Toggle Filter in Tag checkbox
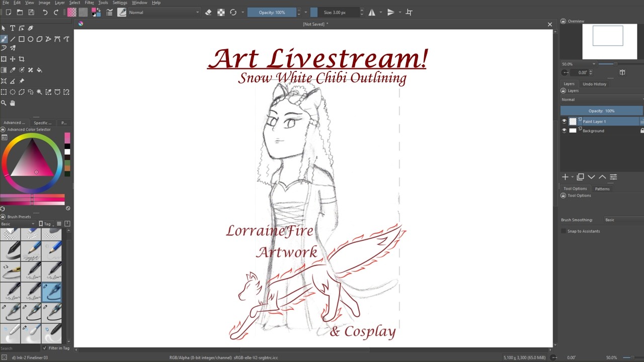 coord(44,348)
